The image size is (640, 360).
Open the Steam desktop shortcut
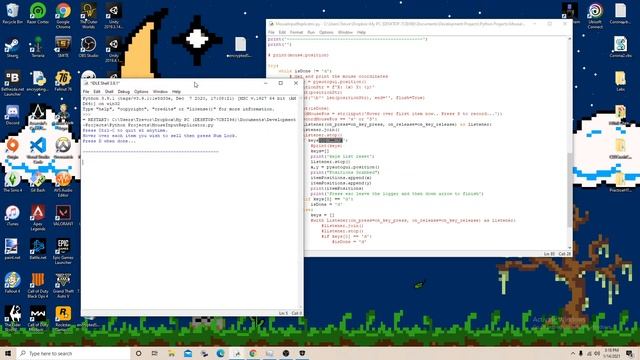[x=12, y=48]
